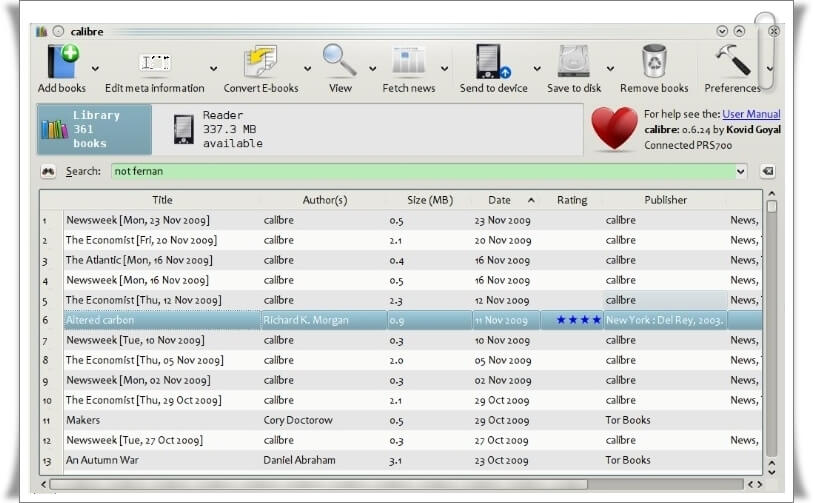Sort by the Title column header
Screen dimensions: 813x503
tap(162, 200)
